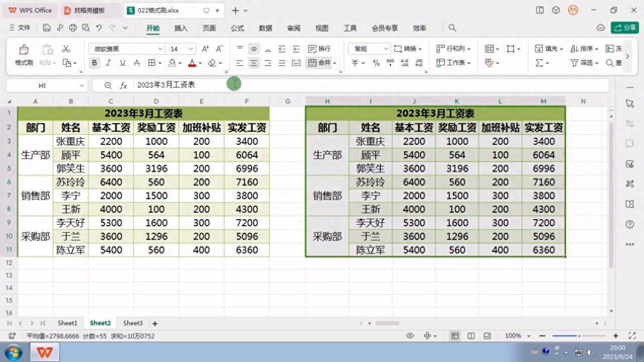Decrease font size with the A- icon
Screen dimensions: 644x362
point(219,49)
